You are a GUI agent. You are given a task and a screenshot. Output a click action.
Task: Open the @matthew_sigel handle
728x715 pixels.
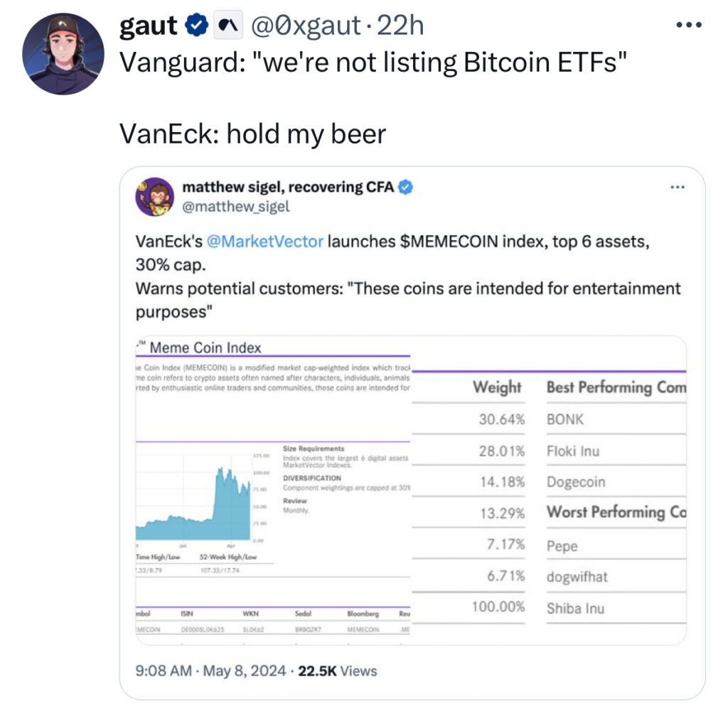[236, 207]
